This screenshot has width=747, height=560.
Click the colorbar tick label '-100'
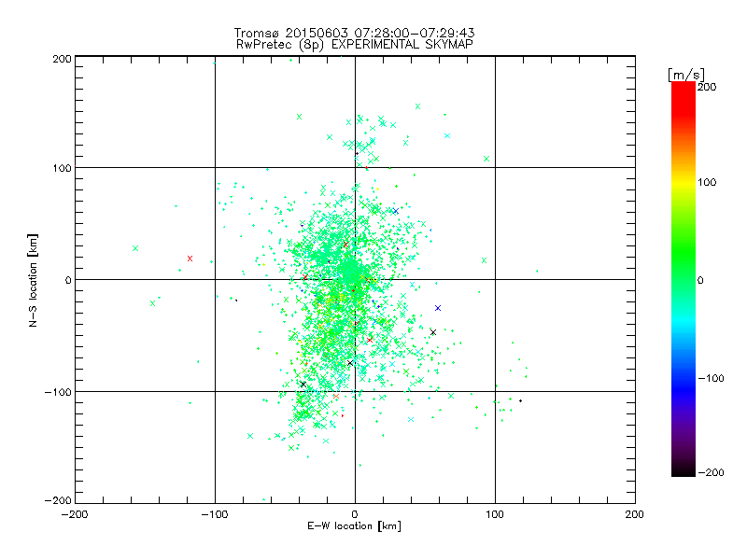click(711, 379)
